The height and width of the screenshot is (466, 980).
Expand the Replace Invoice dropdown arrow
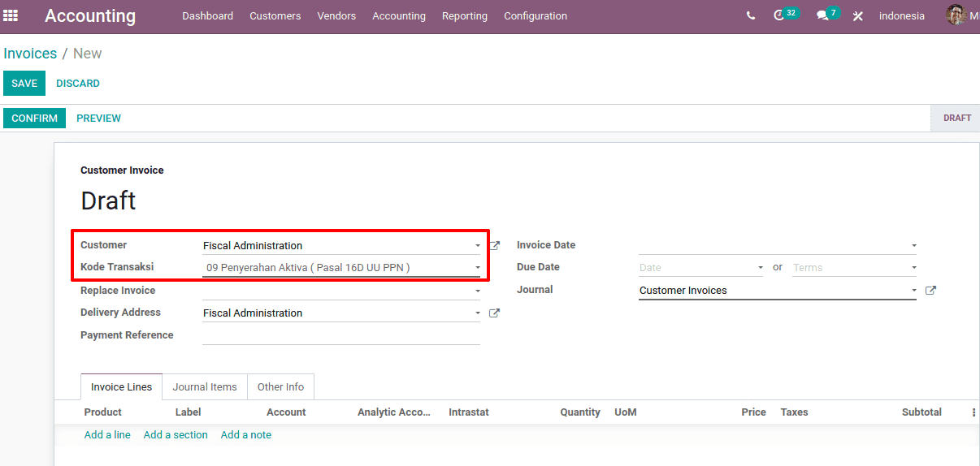tap(478, 291)
